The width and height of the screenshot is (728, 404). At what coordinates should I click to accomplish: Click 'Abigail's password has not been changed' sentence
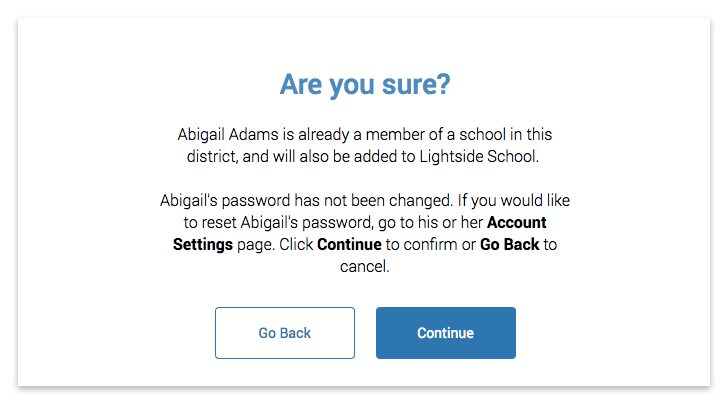coord(306,201)
